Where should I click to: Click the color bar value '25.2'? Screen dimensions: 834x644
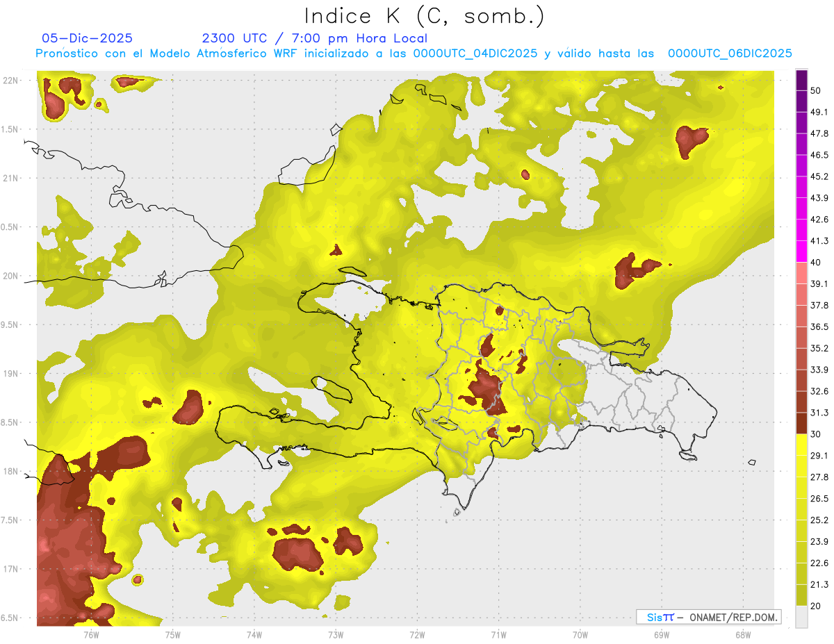click(x=819, y=520)
